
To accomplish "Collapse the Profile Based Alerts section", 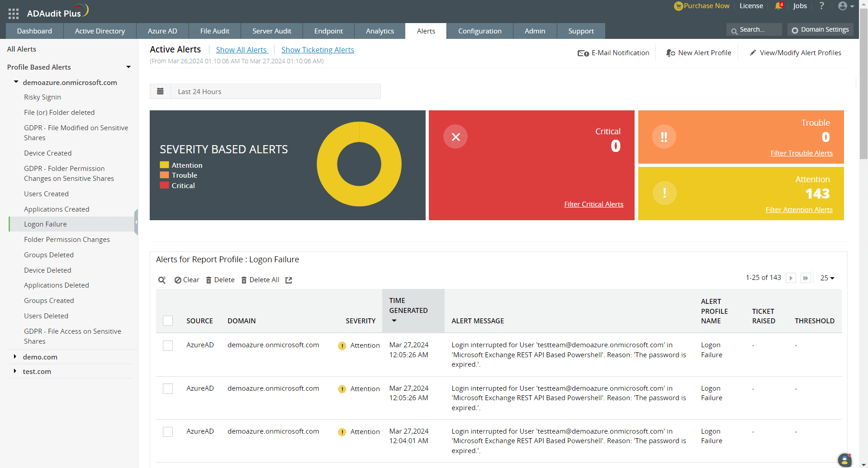I will (x=128, y=66).
